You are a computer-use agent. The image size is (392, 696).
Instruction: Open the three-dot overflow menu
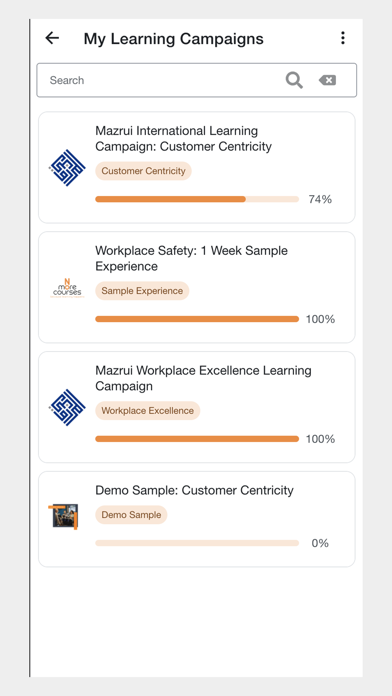tap(342, 38)
